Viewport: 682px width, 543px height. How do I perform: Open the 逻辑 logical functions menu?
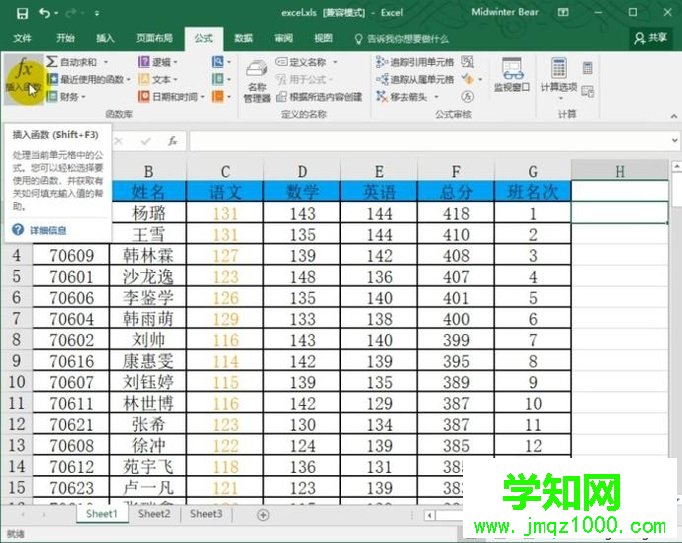point(158,62)
